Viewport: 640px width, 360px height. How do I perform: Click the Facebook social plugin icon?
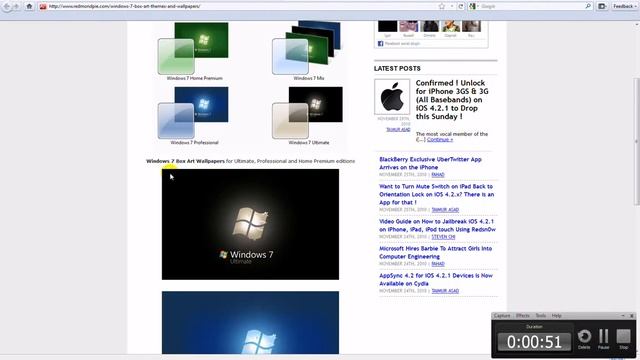click(380, 44)
